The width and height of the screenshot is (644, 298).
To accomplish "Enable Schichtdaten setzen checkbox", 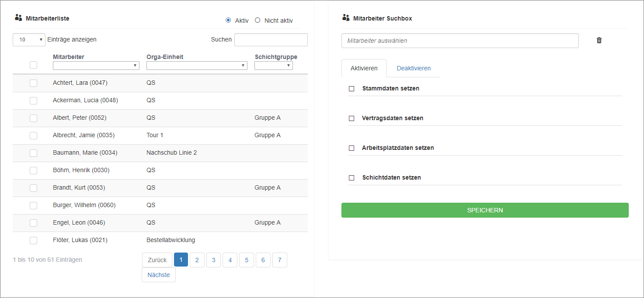I will click(x=352, y=178).
